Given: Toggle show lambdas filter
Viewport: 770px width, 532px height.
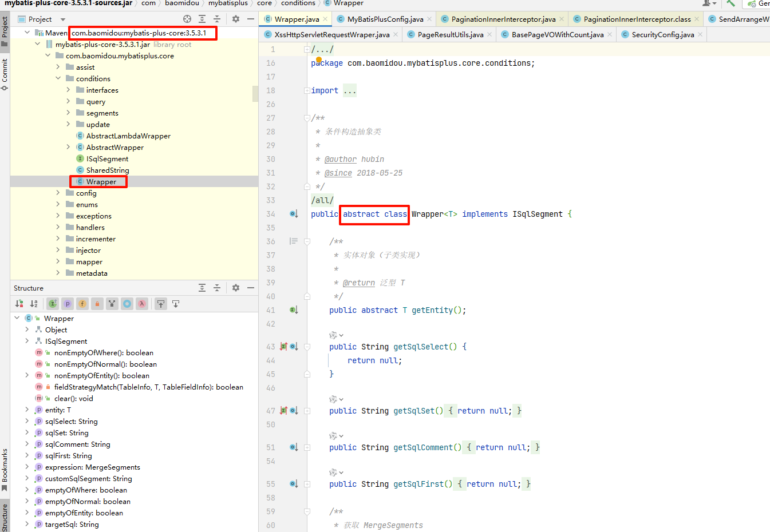Looking at the screenshot, I should (142, 304).
